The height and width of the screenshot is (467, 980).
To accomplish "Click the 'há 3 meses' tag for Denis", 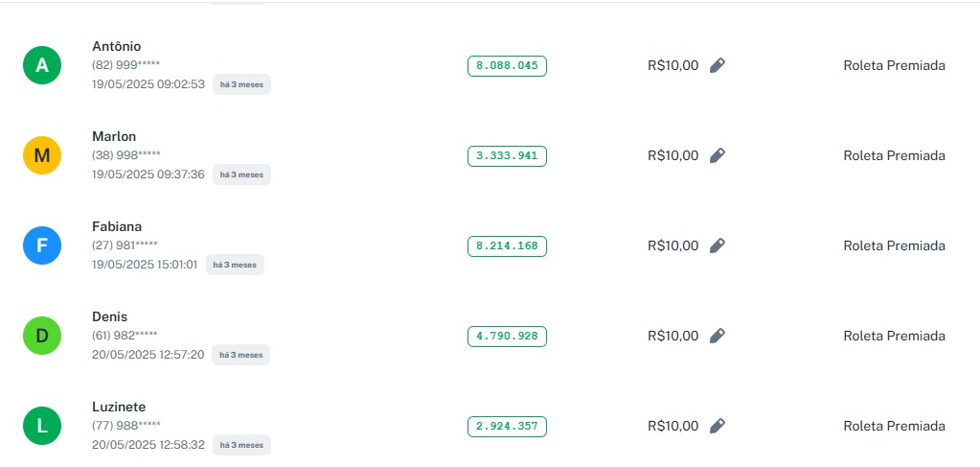I will (x=240, y=355).
